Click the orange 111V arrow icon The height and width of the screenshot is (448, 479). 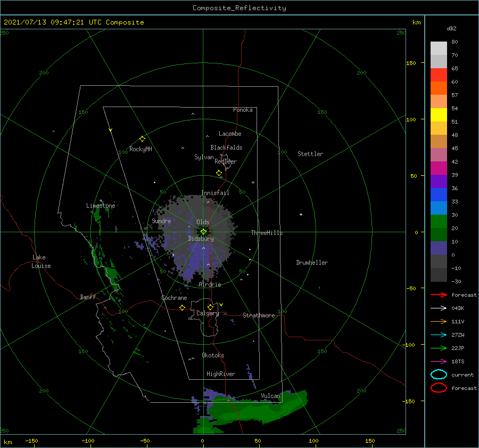(439, 321)
